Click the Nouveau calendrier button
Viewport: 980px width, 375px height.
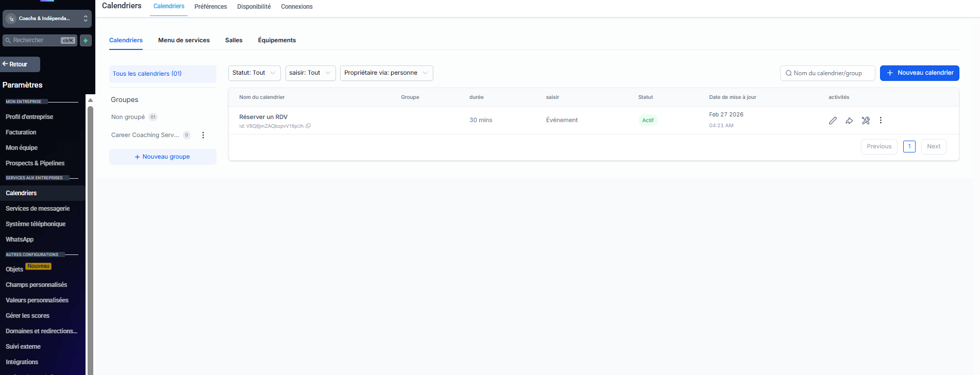pos(919,73)
